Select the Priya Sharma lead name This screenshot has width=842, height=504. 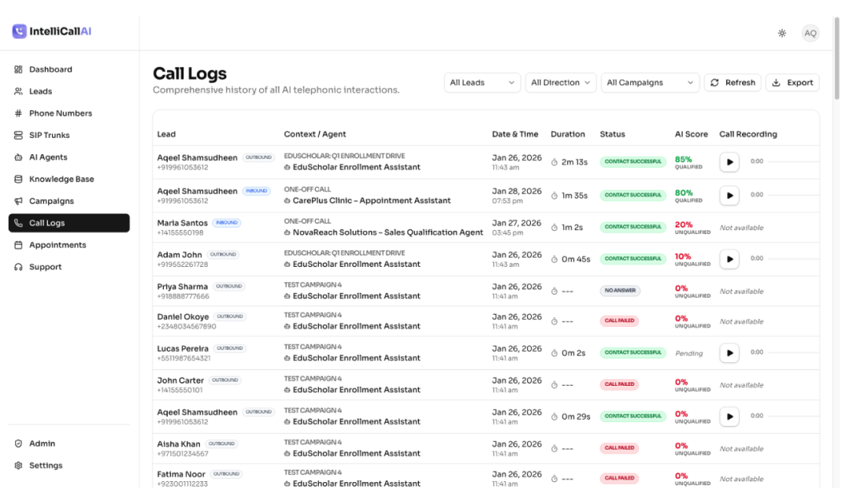click(x=182, y=287)
